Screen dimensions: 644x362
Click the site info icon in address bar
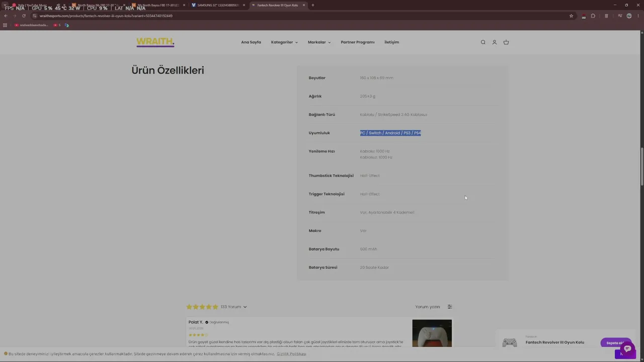tap(35, 16)
